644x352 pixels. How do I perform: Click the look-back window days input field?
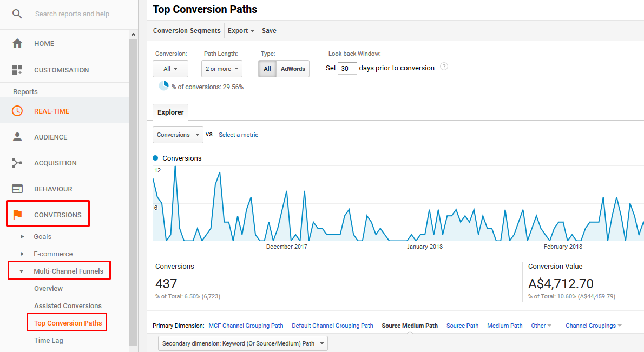tap(347, 68)
